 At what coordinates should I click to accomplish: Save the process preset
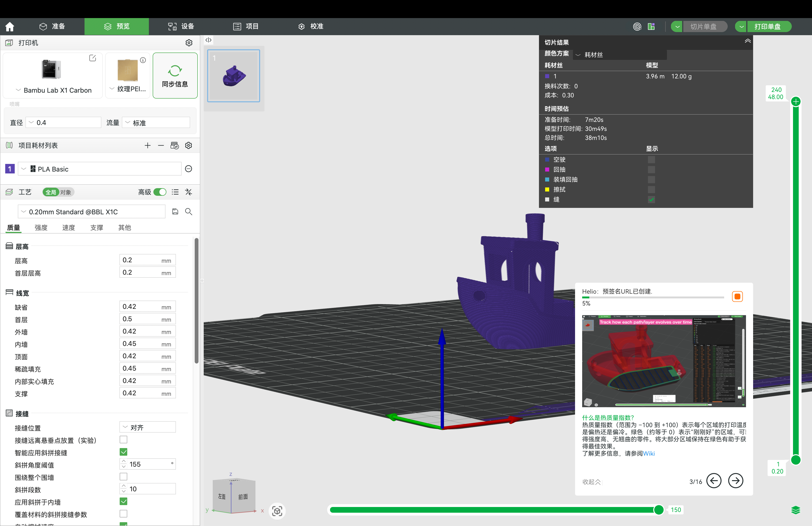coord(175,212)
